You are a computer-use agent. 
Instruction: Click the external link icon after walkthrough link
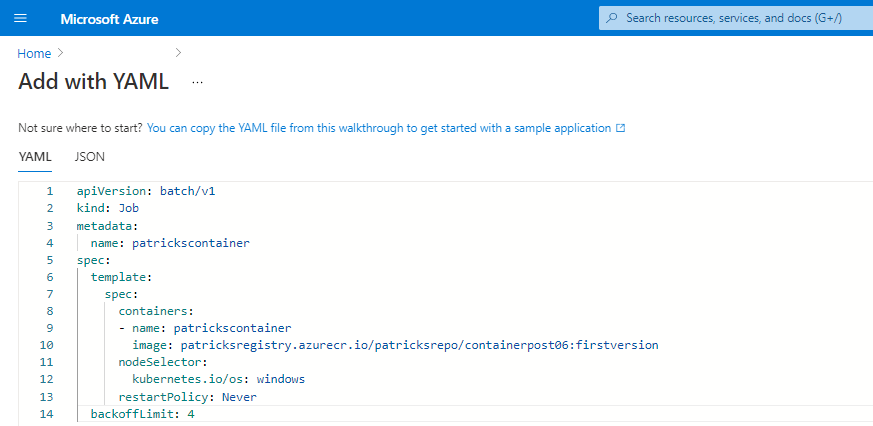tap(621, 128)
